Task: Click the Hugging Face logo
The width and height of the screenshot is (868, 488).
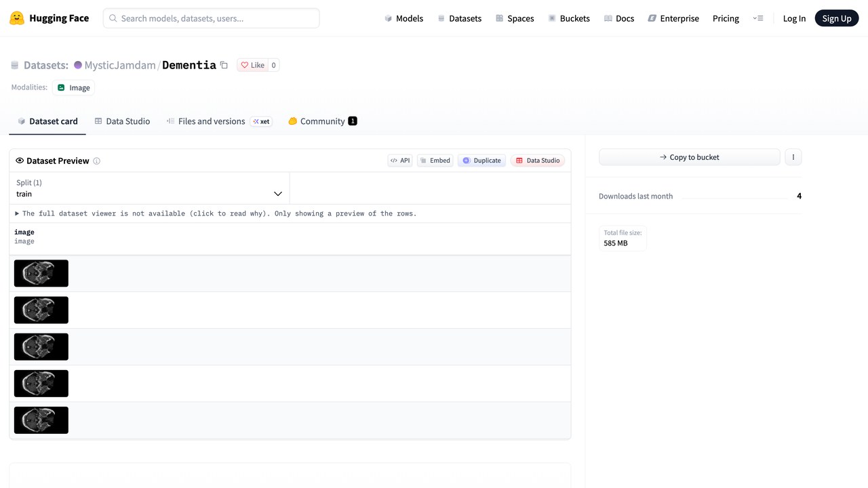Action: [x=49, y=18]
